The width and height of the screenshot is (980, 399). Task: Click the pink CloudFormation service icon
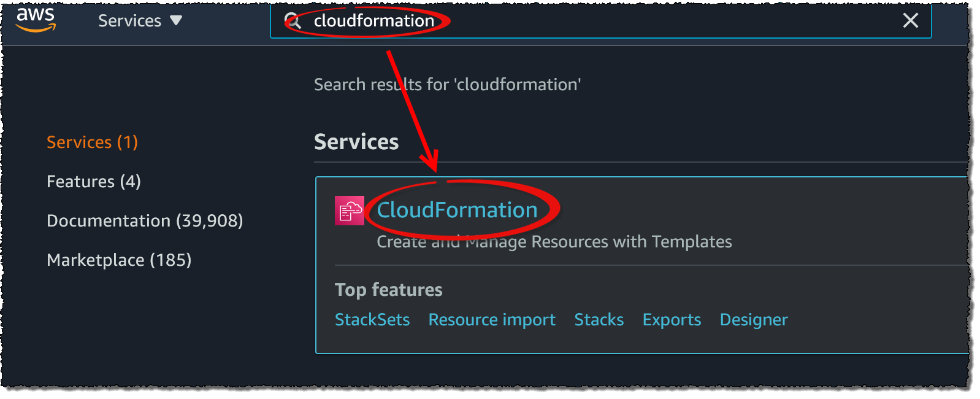(349, 211)
